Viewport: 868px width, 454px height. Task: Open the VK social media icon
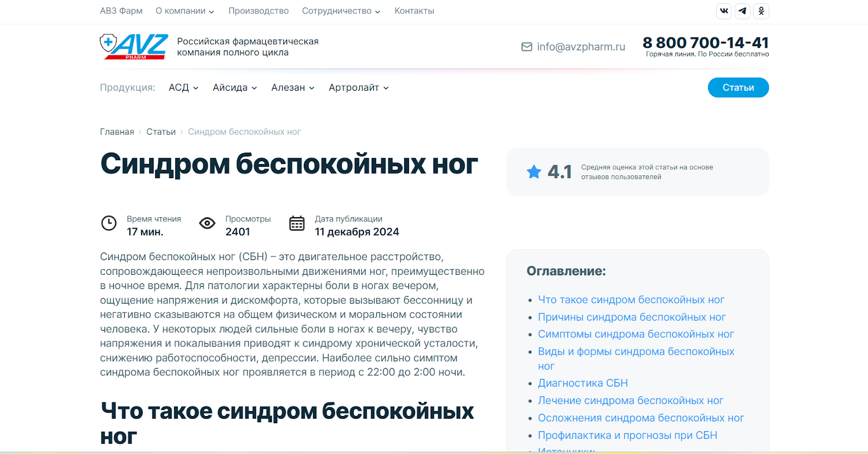tap(724, 11)
